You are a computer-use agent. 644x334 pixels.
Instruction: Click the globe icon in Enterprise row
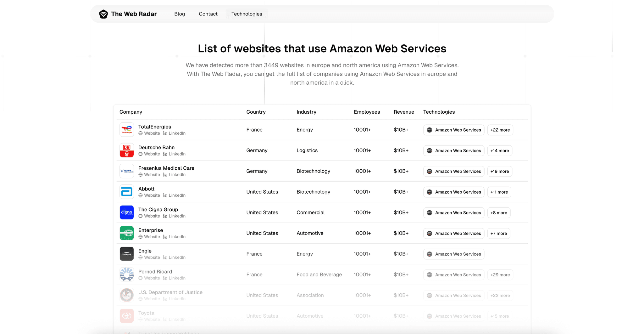coord(141,237)
